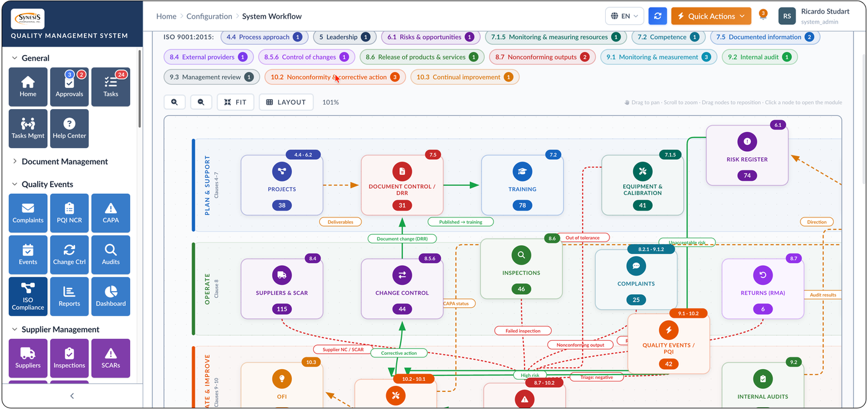Toggle the 8.7 Nonconforming outputs chip
Viewport: 868px width, 410px height.
[x=542, y=57]
